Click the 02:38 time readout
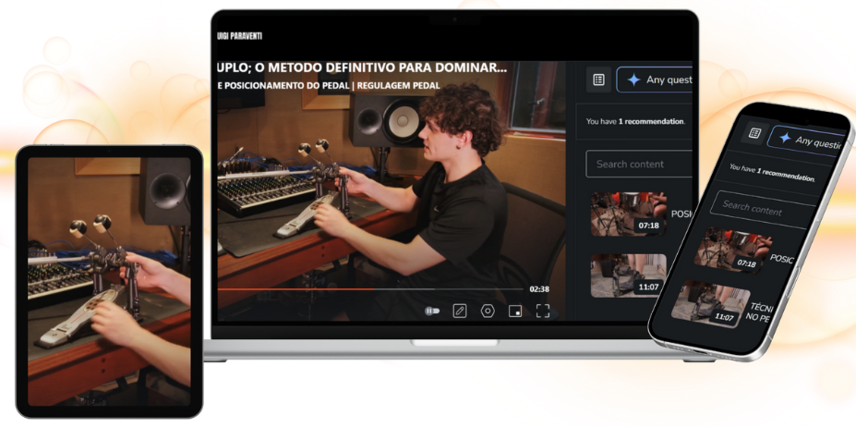Viewport: 868px width, 427px height. [539, 289]
